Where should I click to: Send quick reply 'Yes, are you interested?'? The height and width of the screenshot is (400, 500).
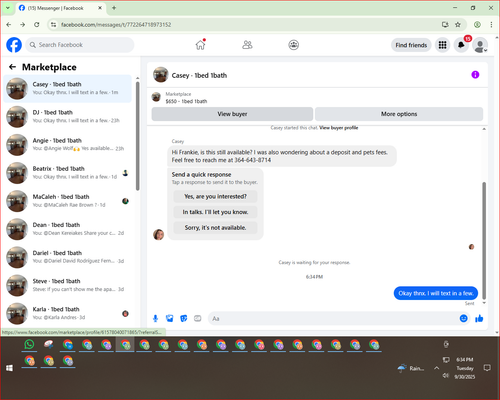point(215,196)
